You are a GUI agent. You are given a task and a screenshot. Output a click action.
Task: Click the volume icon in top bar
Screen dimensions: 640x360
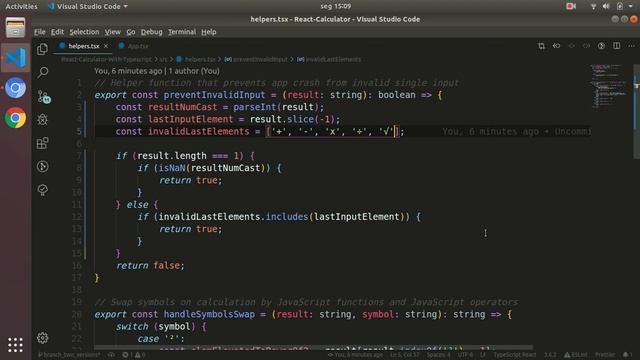click(x=606, y=6)
